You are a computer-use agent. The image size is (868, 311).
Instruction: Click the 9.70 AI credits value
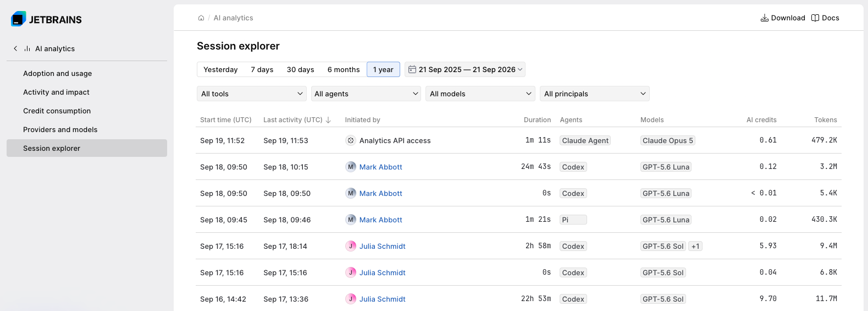pos(768,299)
